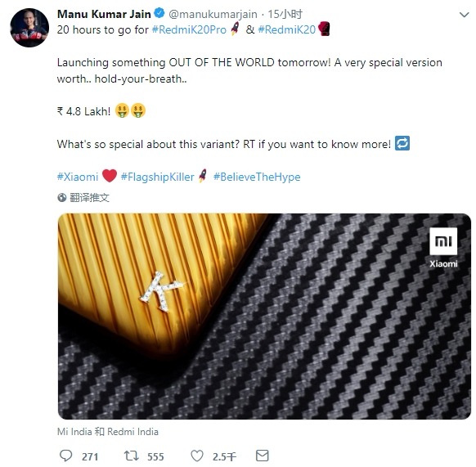The height and width of the screenshot is (467, 476).
Task: Open the @manukumarjain handle
Action: pyautogui.click(x=213, y=14)
